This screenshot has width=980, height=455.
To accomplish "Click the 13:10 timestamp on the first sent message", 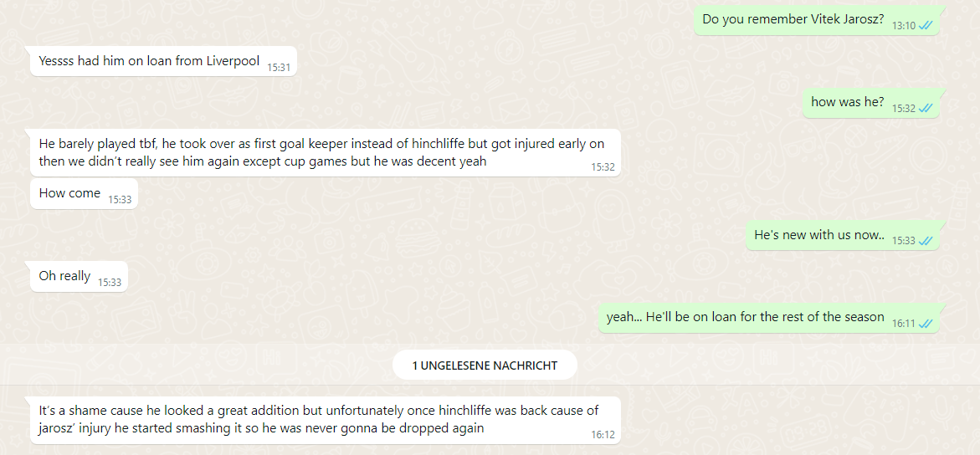I will [x=903, y=26].
